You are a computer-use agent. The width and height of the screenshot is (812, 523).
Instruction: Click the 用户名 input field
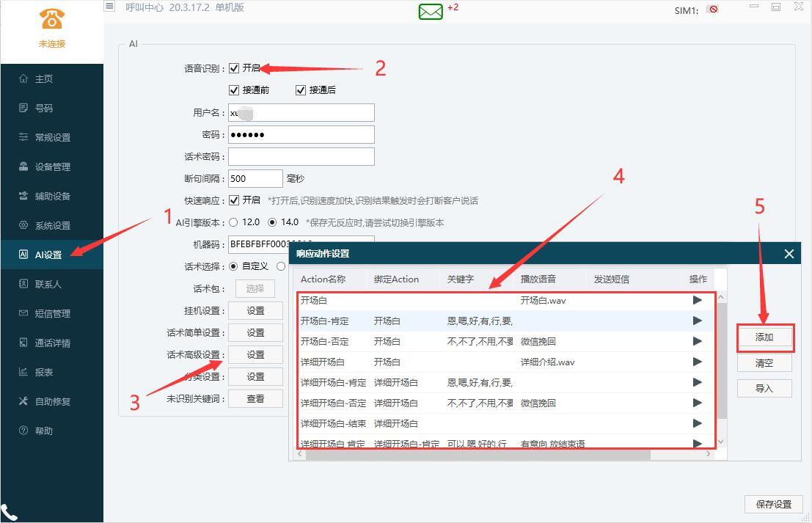(301, 112)
